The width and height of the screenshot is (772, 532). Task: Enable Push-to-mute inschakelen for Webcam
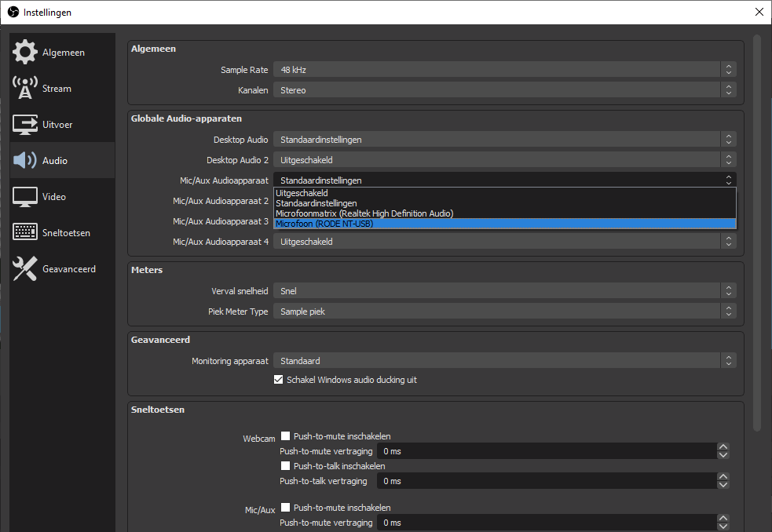tap(286, 435)
